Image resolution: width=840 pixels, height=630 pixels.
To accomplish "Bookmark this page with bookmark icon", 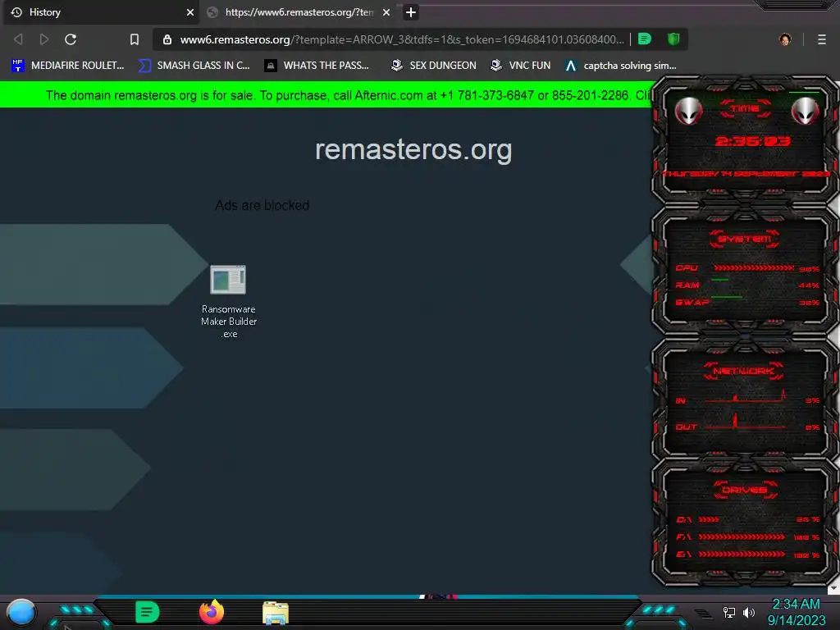I will (x=135, y=39).
